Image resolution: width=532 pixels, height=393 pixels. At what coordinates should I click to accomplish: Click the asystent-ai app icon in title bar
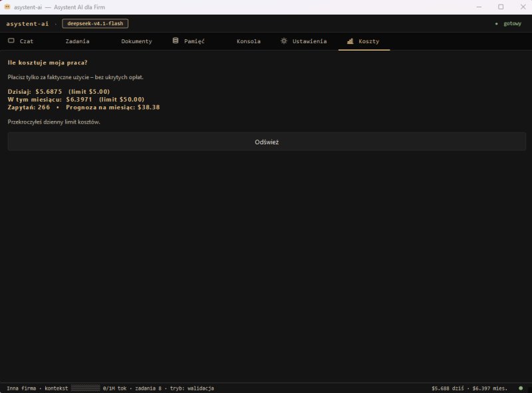7,7
